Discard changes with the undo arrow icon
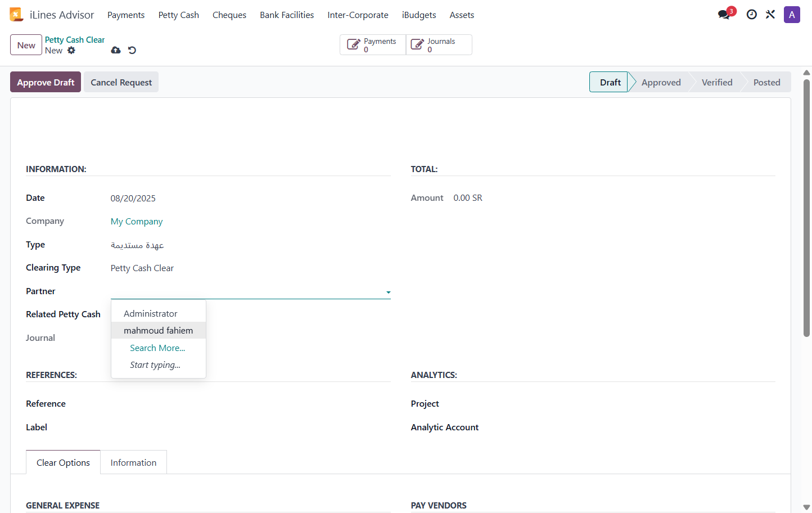The width and height of the screenshot is (812, 513). pos(132,50)
